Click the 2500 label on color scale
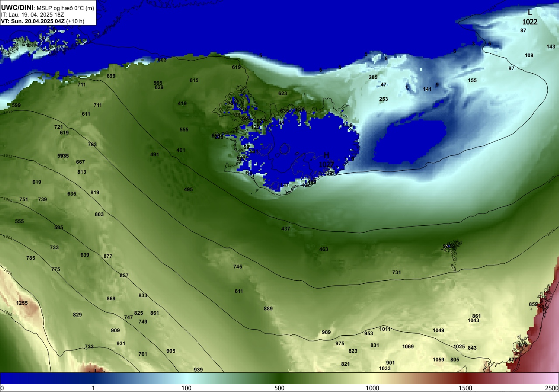The image size is (559, 392). 552,388
